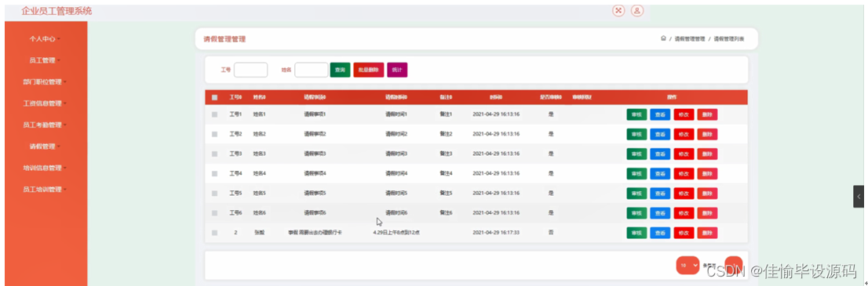Viewport: 868px width, 286px height.
Task: Click 审核 button for row 工号3
Action: click(x=636, y=154)
